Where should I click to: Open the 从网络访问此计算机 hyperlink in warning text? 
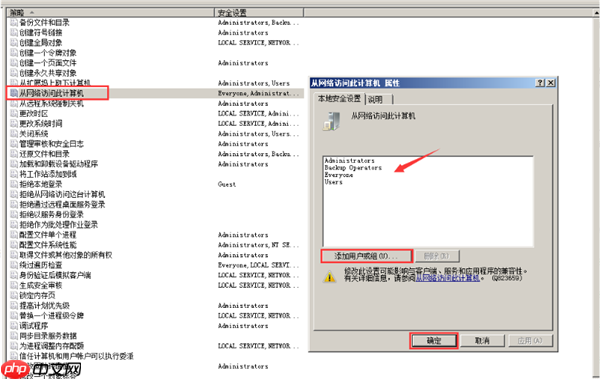coord(448,278)
